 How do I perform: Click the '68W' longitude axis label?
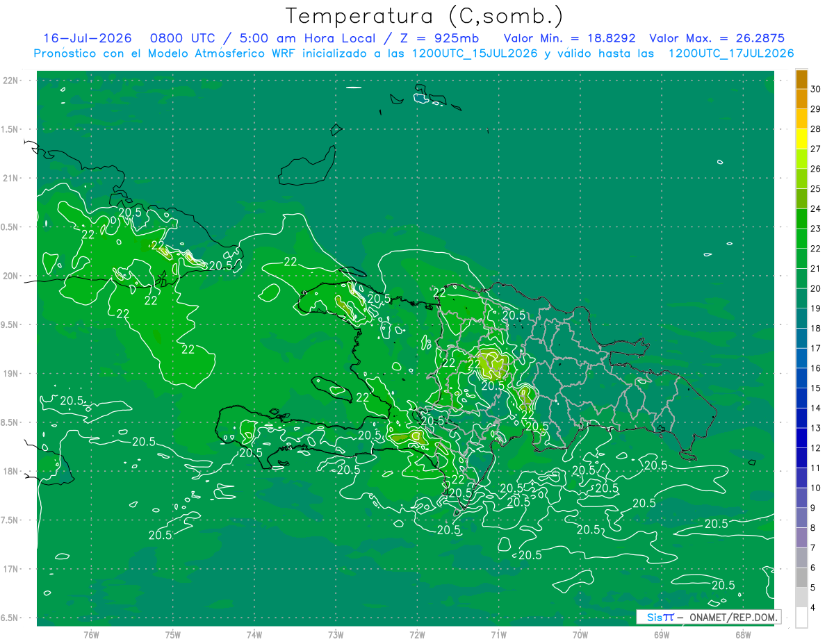743,635
